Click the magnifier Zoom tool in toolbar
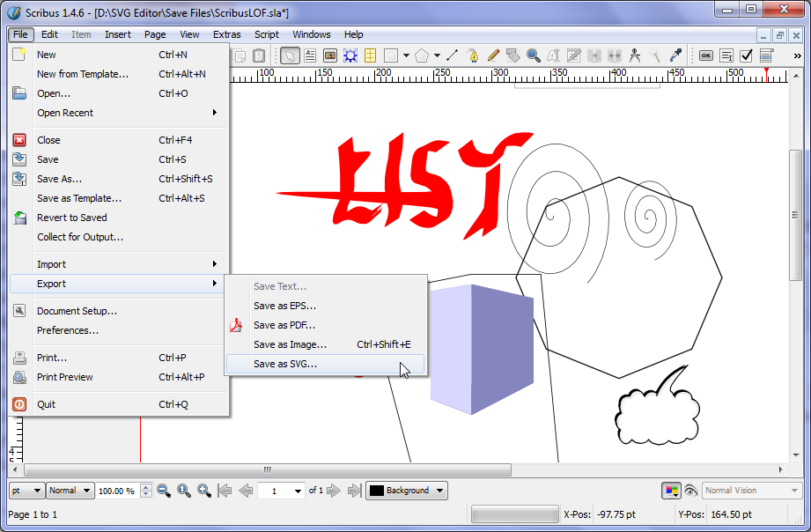The height and width of the screenshot is (532, 811). click(534, 55)
